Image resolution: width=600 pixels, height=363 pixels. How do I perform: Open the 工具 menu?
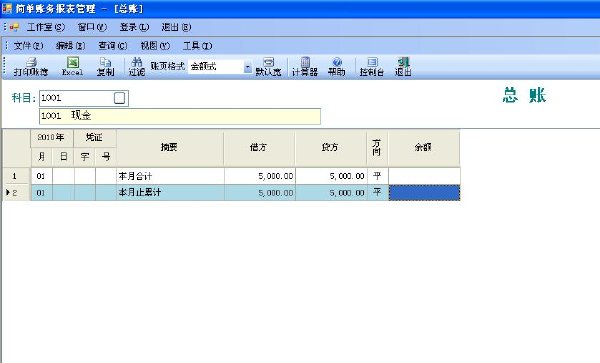point(197,46)
